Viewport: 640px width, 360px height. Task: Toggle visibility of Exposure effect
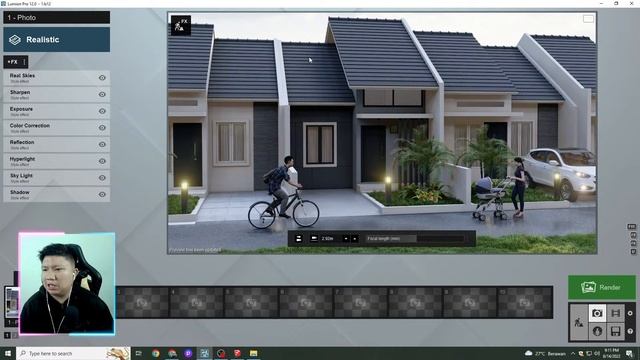[102, 111]
